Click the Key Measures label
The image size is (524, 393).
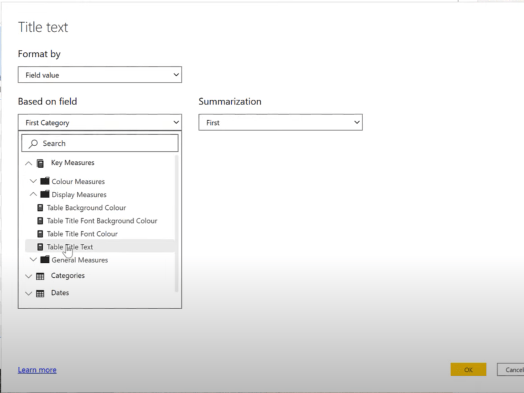tap(73, 163)
